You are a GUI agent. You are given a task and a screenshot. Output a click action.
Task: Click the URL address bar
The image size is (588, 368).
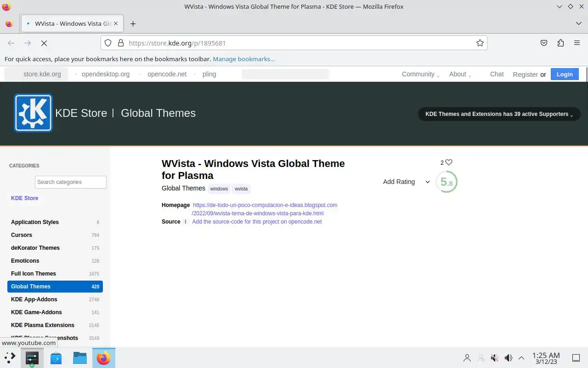coord(294,43)
